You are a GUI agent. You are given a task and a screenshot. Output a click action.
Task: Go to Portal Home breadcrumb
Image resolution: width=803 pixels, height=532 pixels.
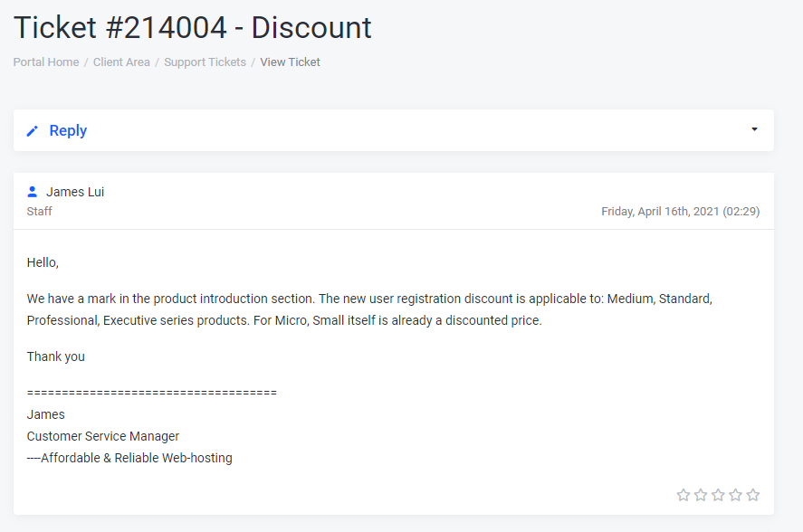coord(46,62)
